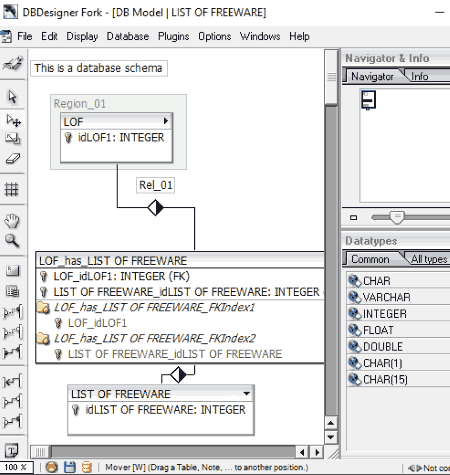
Task: Select the Mover tool
Action: [13, 120]
